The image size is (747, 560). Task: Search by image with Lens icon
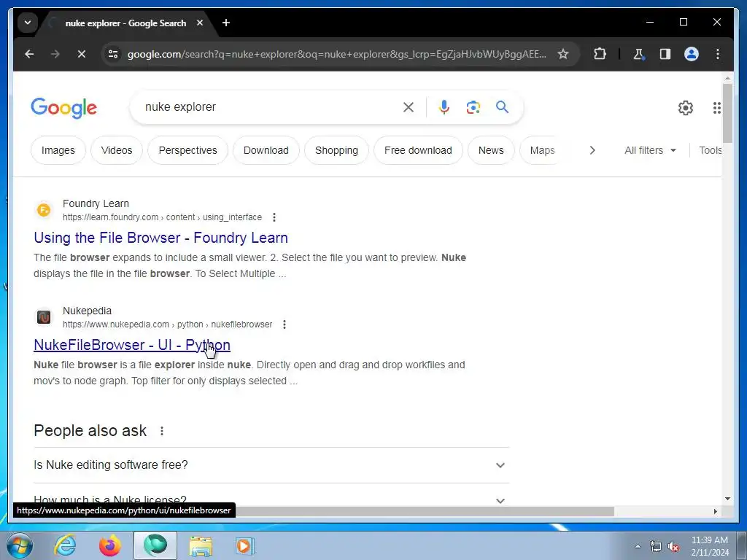[473, 107]
